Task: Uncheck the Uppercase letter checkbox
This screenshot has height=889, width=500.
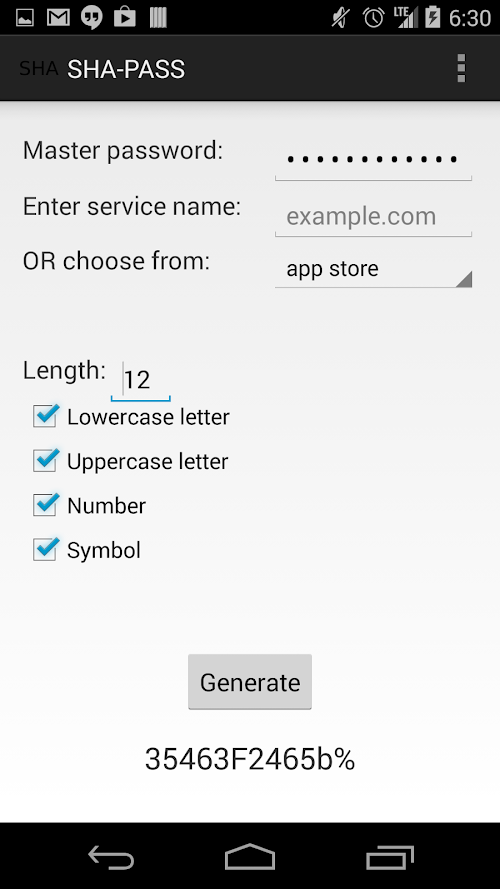Action: point(45,460)
